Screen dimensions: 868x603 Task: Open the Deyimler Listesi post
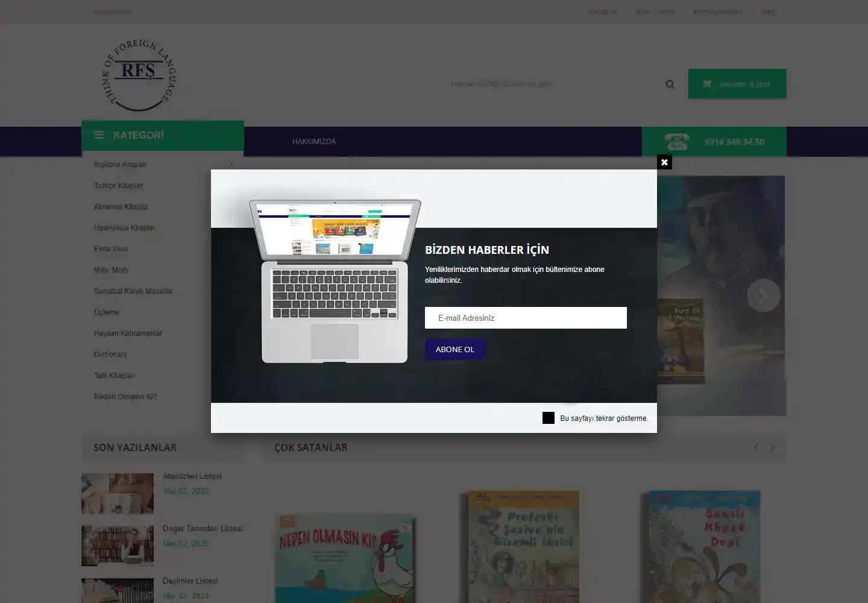(x=190, y=581)
